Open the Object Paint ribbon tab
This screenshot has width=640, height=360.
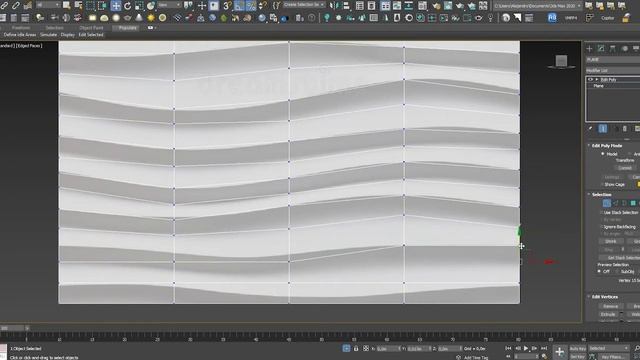point(91,28)
